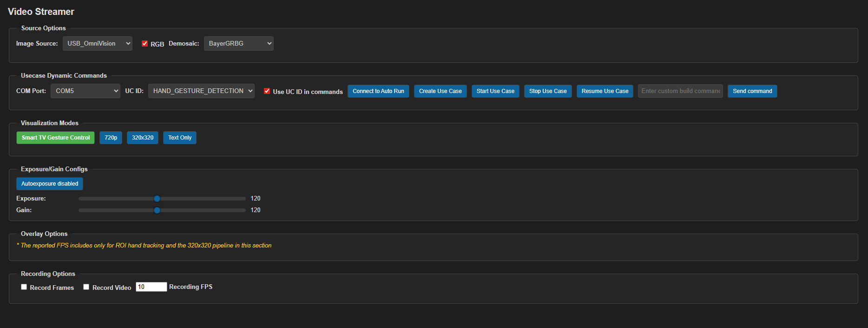This screenshot has width=868, height=328.
Task: Click the Recording FPS label
Action: tap(191, 287)
